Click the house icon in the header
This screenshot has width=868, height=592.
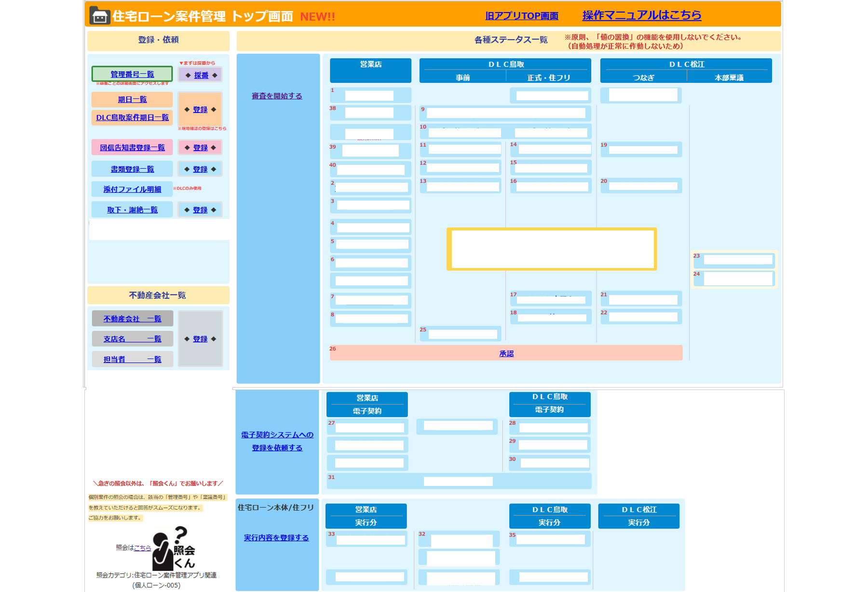tap(99, 16)
